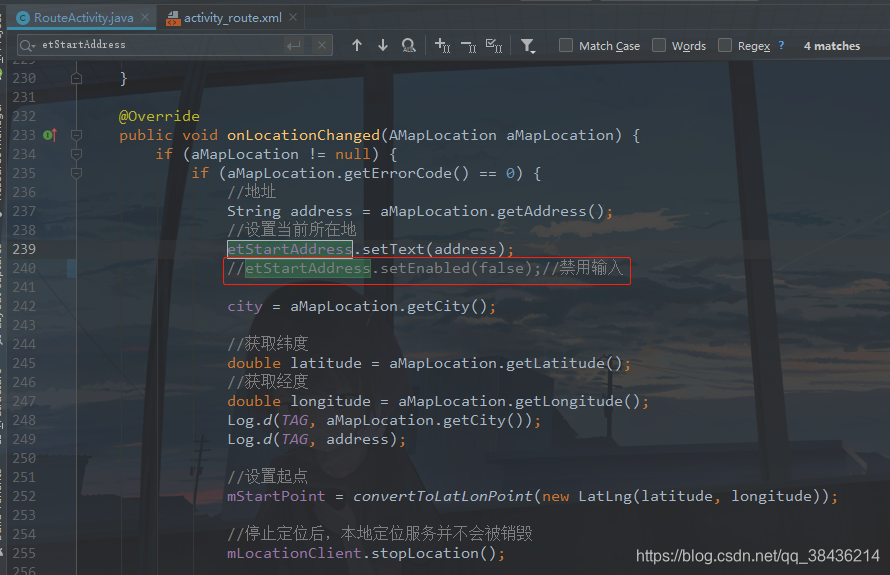890x575 pixels.
Task: Click the latitude variable declaration
Action: point(326,363)
